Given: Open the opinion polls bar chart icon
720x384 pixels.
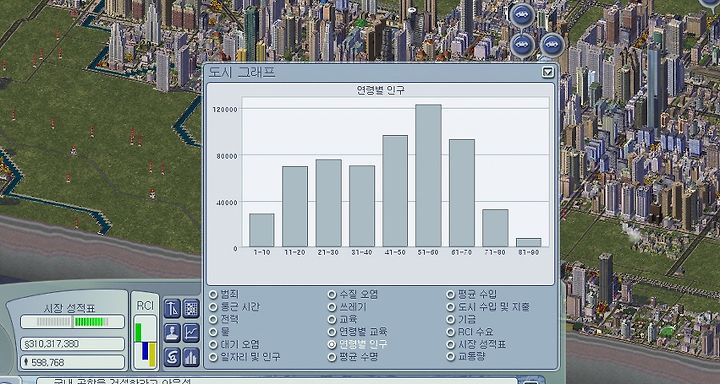Looking at the screenshot, I should [191, 357].
